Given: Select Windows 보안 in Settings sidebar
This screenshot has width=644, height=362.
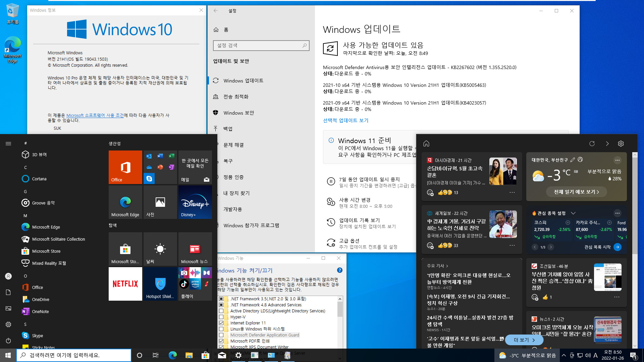Looking at the screenshot, I should point(261,113).
